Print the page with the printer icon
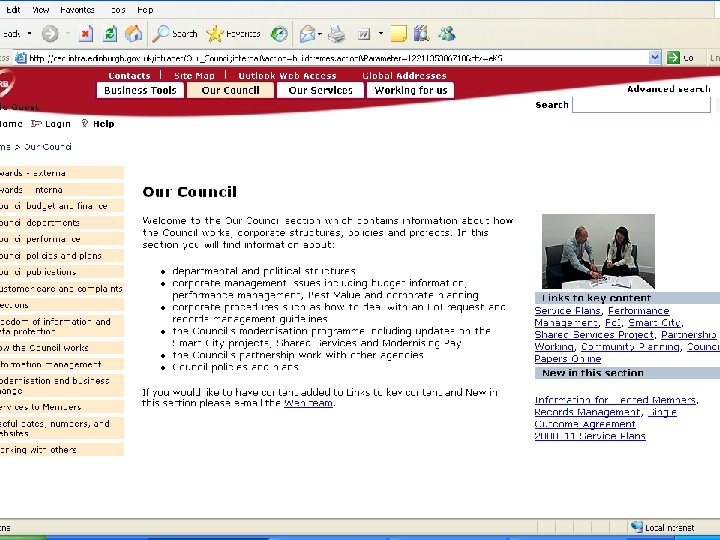This screenshot has width=720, height=540. coord(337,34)
